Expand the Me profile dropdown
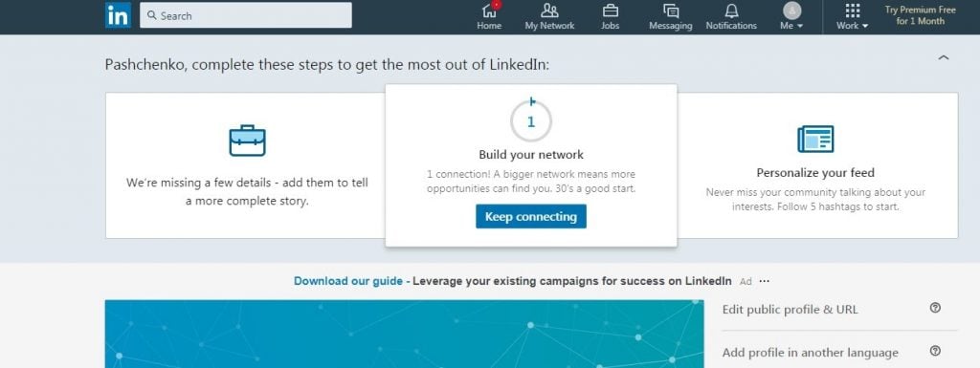The width and height of the screenshot is (980, 368). [x=791, y=17]
